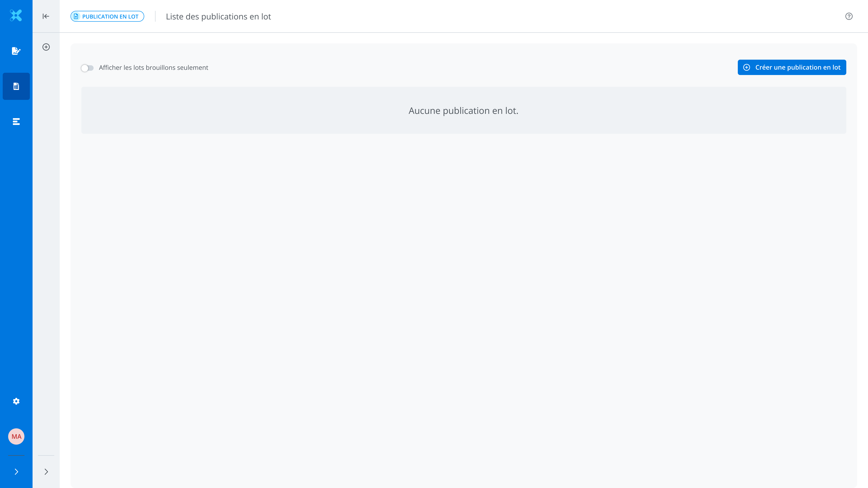The width and height of the screenshot is (868, 488).
Task: Click 'Liste des publications en lot' heading
Action: (218, 16)
